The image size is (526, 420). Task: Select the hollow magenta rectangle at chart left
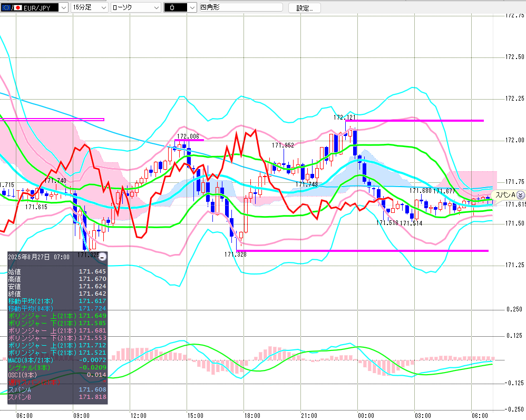click(x=52, y=120)
